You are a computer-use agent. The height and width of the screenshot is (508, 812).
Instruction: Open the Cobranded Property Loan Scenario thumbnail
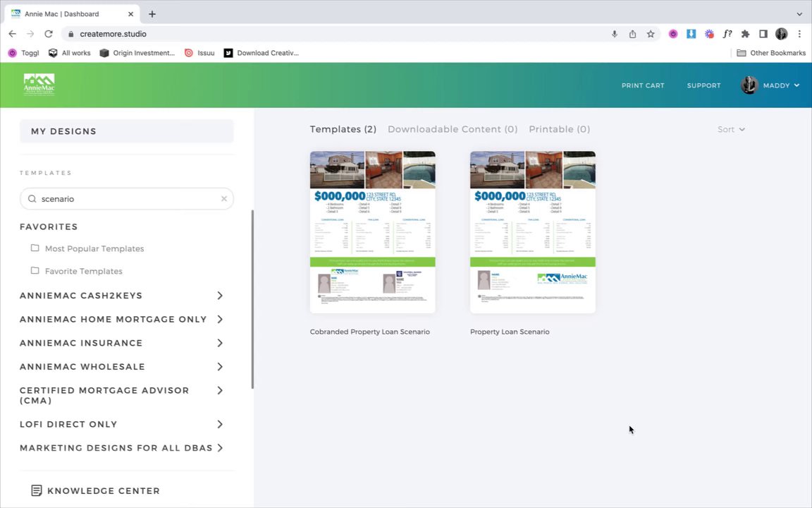(x=372, y=232)
